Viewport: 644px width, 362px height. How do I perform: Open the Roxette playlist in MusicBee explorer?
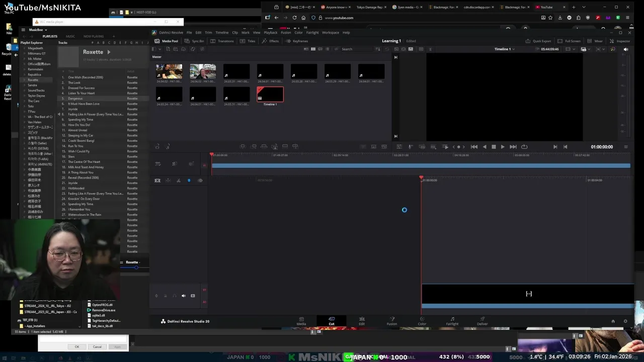coord(33,80)
